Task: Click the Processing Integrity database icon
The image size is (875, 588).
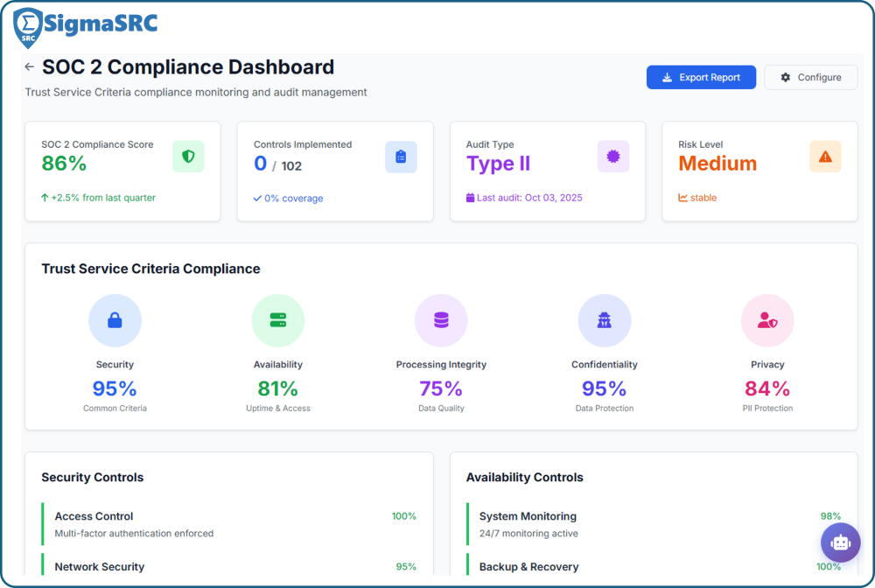Action: coord(441,320)
